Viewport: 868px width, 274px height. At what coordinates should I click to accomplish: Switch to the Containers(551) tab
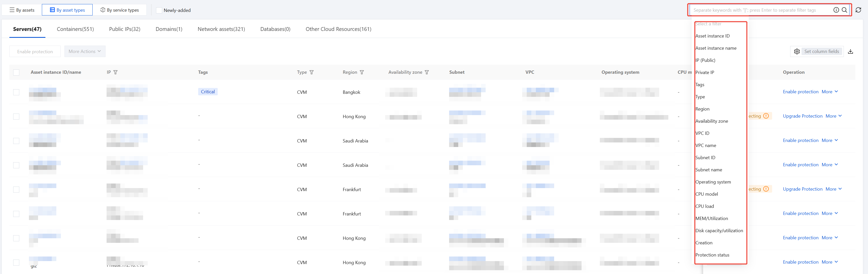click(x=75, y=29)
